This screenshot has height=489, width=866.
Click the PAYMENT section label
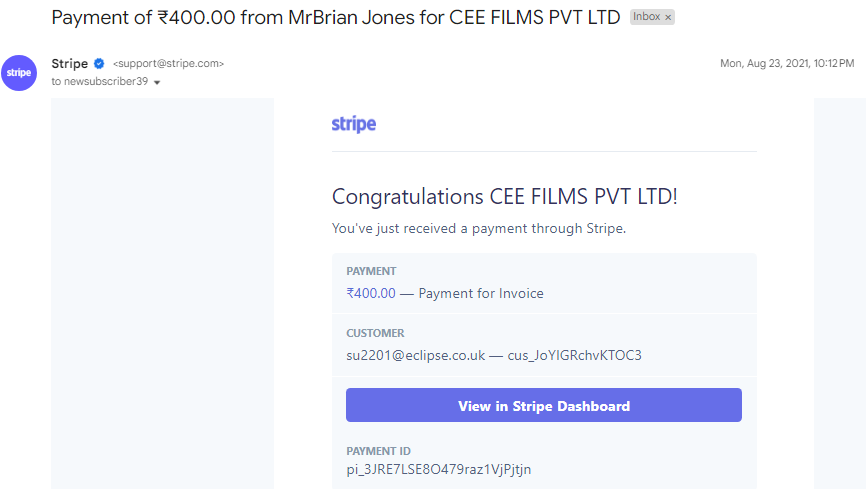click(371, 271)
